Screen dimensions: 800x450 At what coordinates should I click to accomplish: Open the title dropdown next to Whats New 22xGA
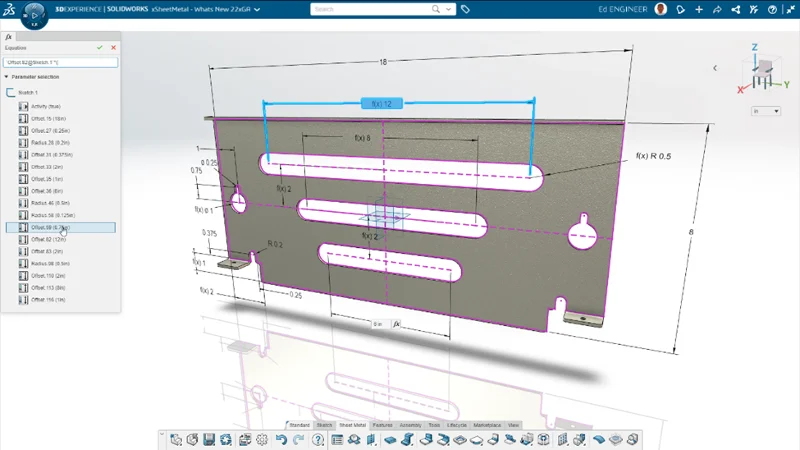click(x=258, y=9)
